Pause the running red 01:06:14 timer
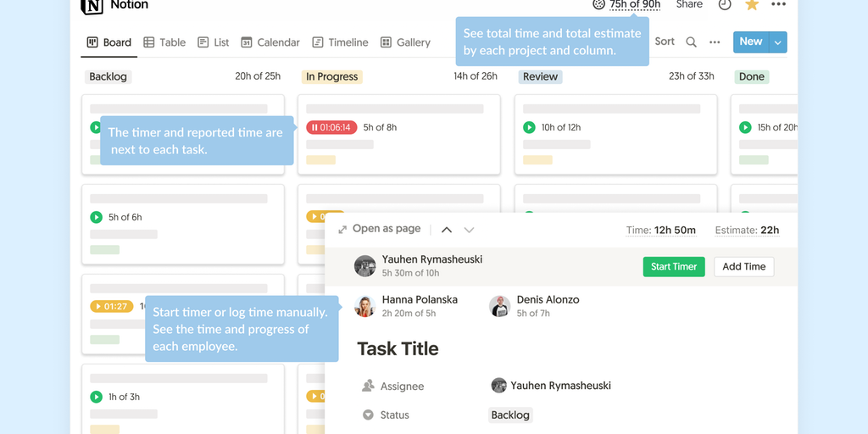 [x=331, y=127]
